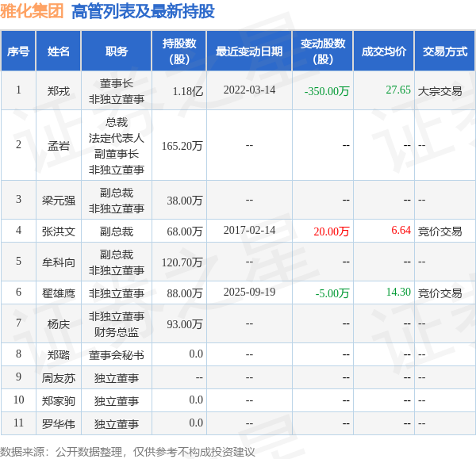The height and width of the screenshot is (459, 476).
Task: Click the 职务 column header
Action: pos(117,52)
